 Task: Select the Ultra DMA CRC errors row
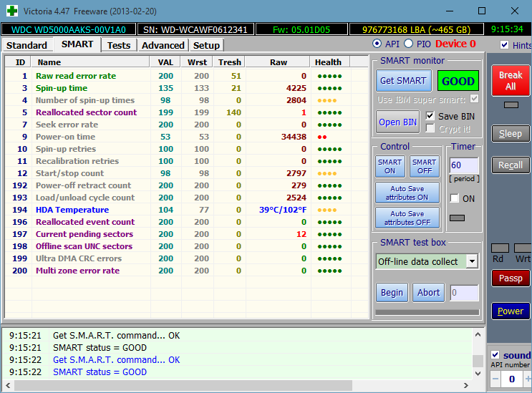(187, 258)
